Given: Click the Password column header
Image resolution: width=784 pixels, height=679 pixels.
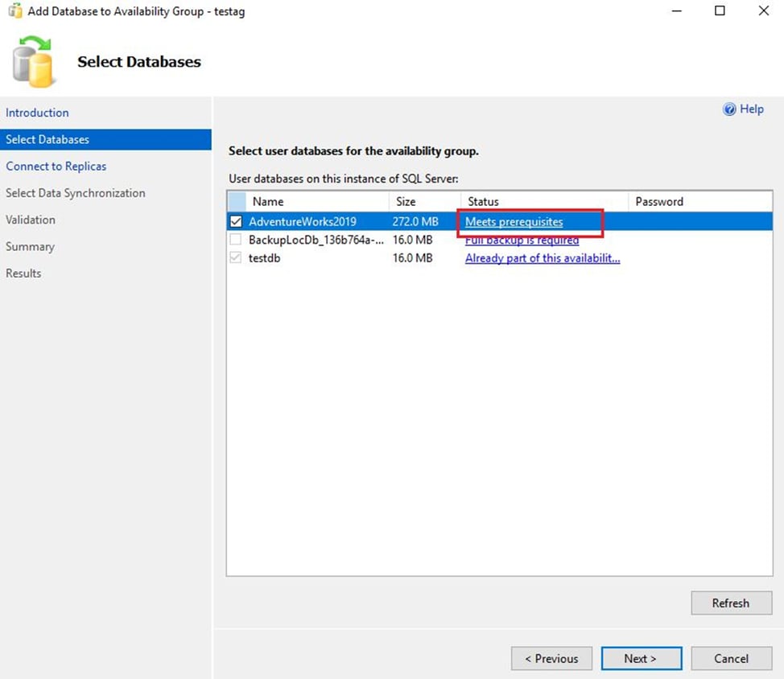Looking at the screenshot, I should click(x=658, y=201).
